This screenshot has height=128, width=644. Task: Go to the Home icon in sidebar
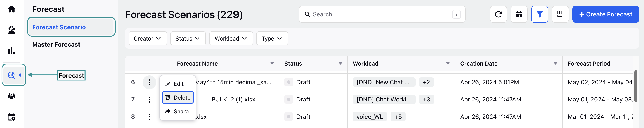(x=12, y=9)
